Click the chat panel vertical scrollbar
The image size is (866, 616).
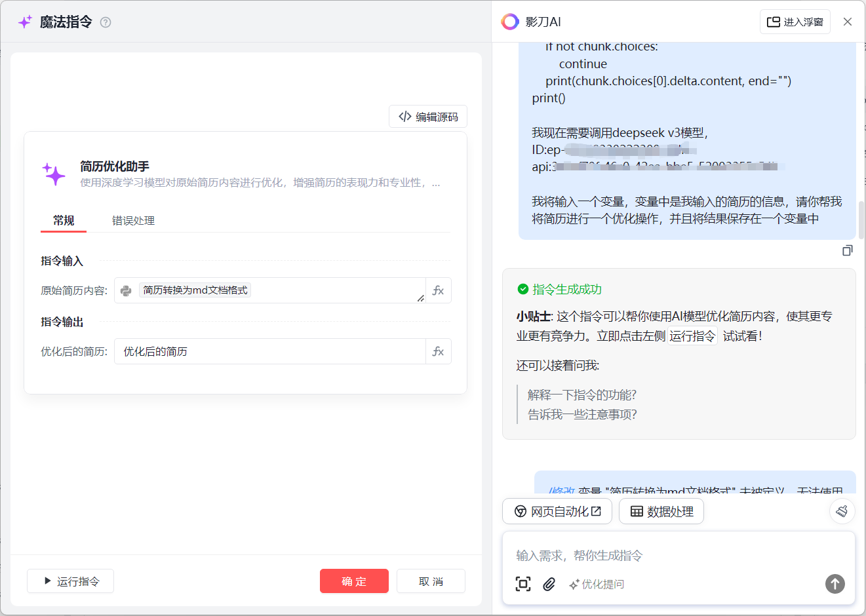click(861, 220)
